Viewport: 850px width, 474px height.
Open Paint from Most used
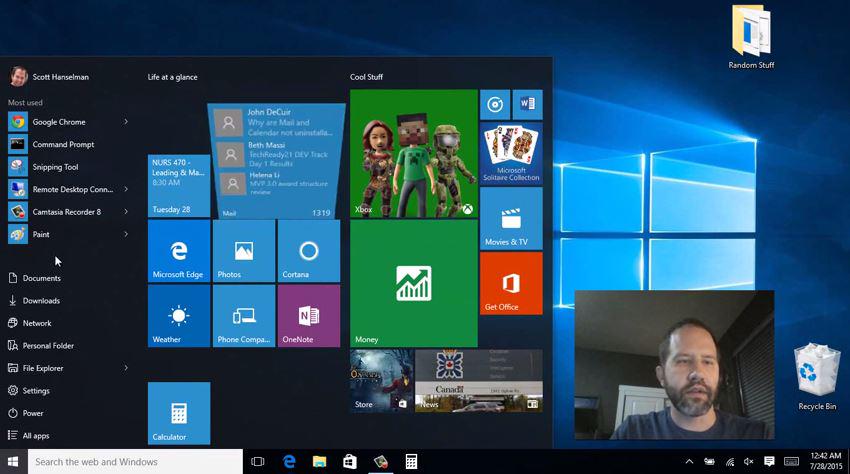coord(68,234)
